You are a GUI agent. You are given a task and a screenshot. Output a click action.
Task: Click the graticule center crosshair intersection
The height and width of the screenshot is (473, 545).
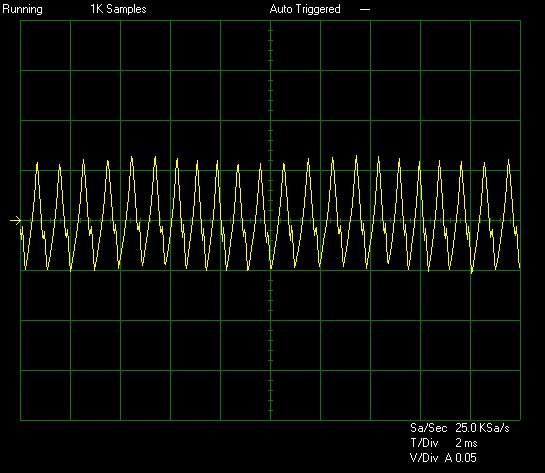(x=270, y=220)
